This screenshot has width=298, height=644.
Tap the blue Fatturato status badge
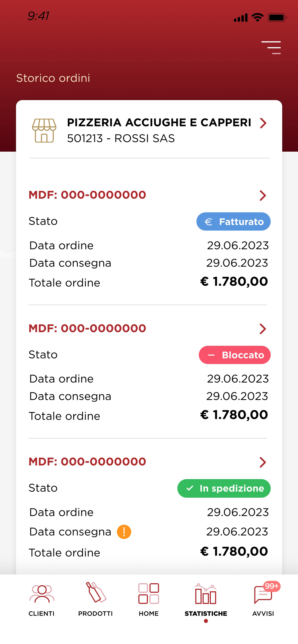coord(233,222)
